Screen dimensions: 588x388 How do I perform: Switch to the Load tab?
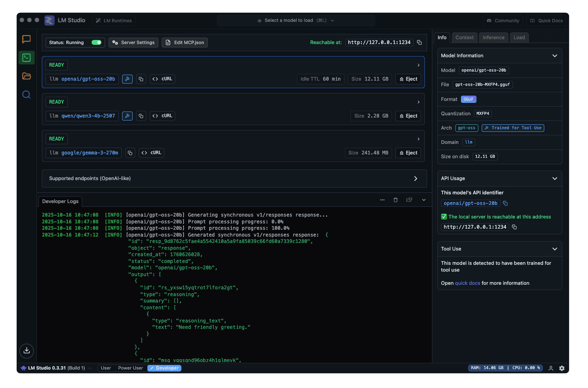tap(519, 38)
